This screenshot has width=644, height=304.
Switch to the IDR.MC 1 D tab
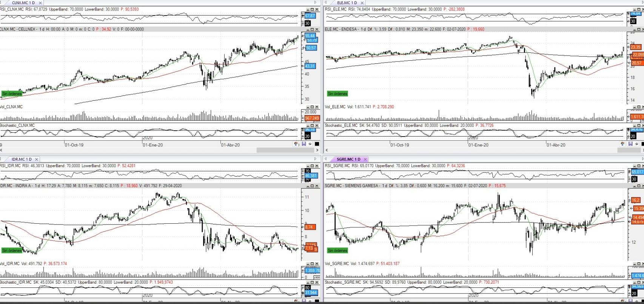[22, 159]
